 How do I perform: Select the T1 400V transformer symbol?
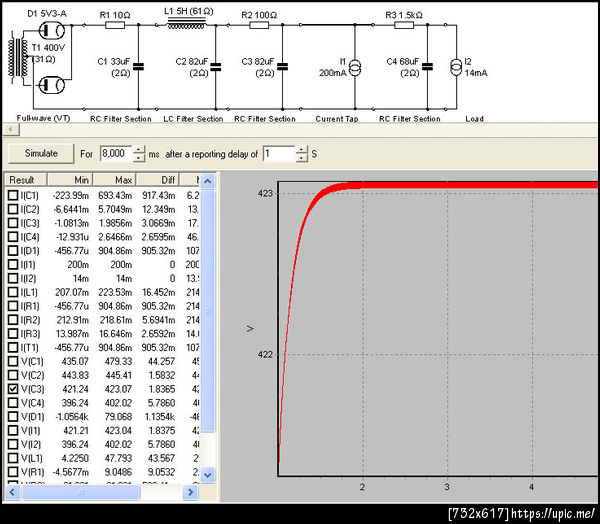pos(18,58)
